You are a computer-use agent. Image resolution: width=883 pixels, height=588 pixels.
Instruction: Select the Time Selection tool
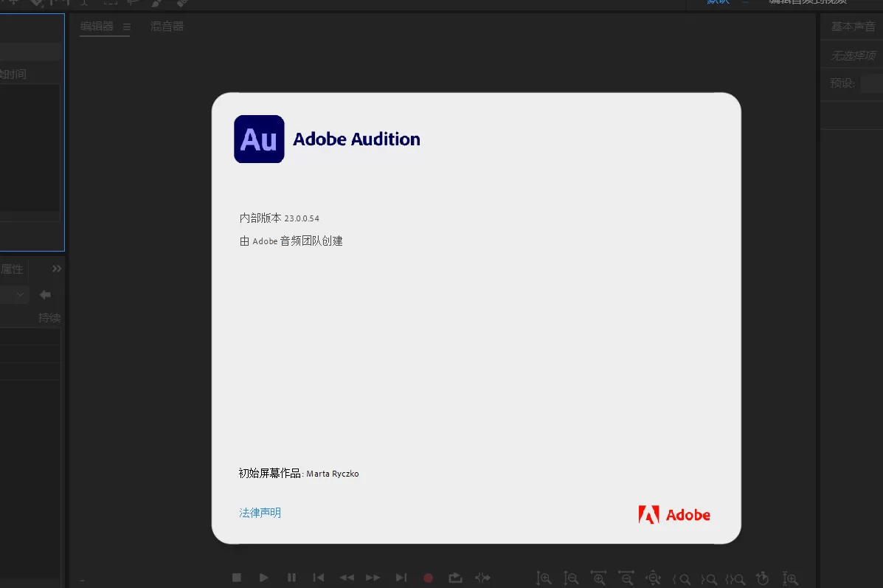click(x=85, y=2)
